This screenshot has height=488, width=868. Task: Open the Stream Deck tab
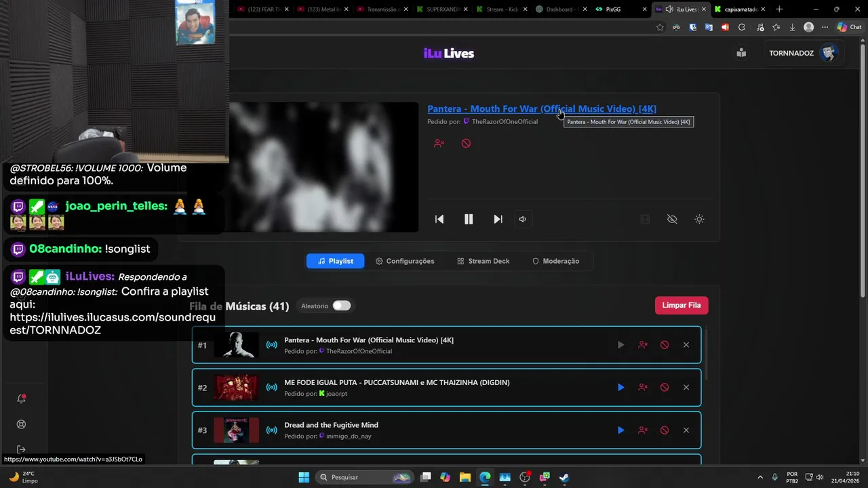(483, 261)
